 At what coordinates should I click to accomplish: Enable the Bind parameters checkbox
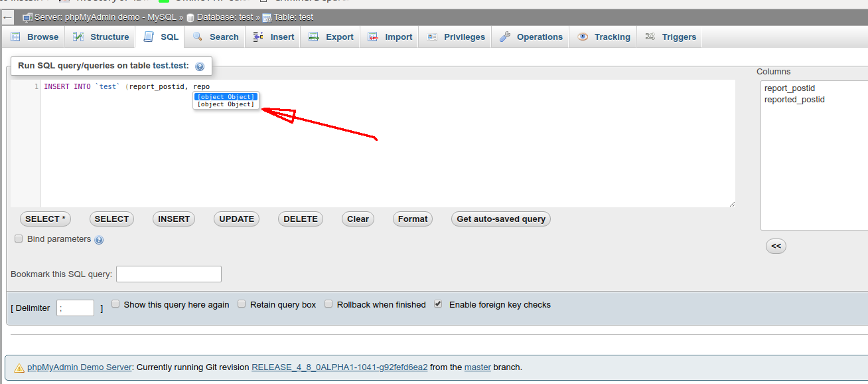18,239
